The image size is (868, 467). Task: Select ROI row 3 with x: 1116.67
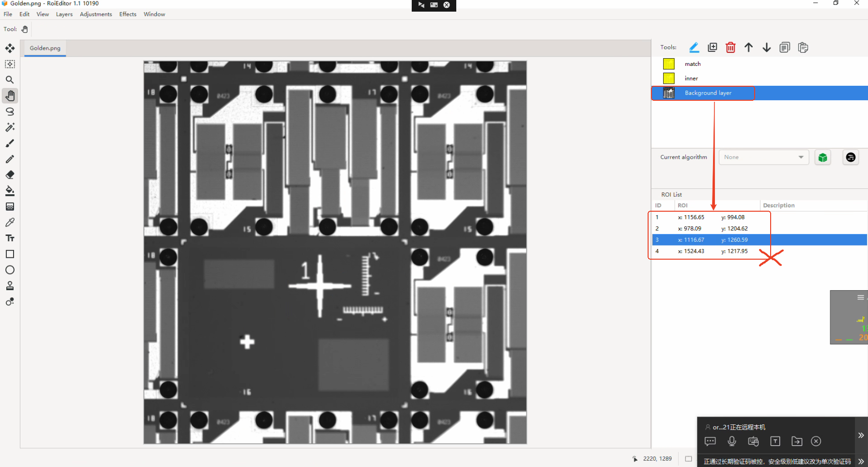(759, 240)
